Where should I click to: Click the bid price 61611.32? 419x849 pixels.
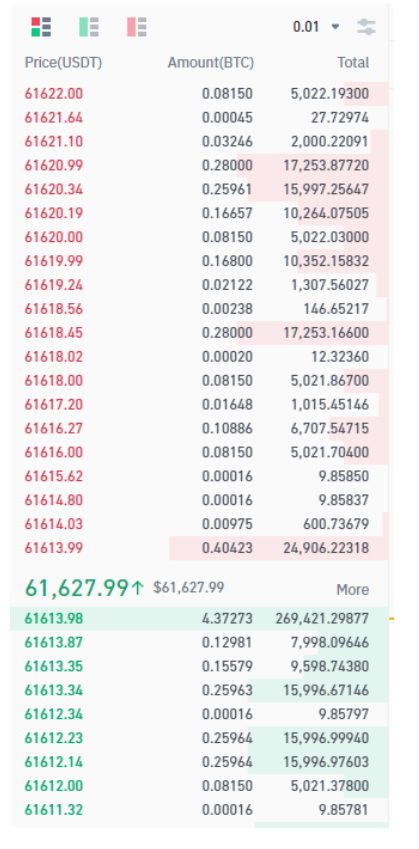[x=54, y=810]
